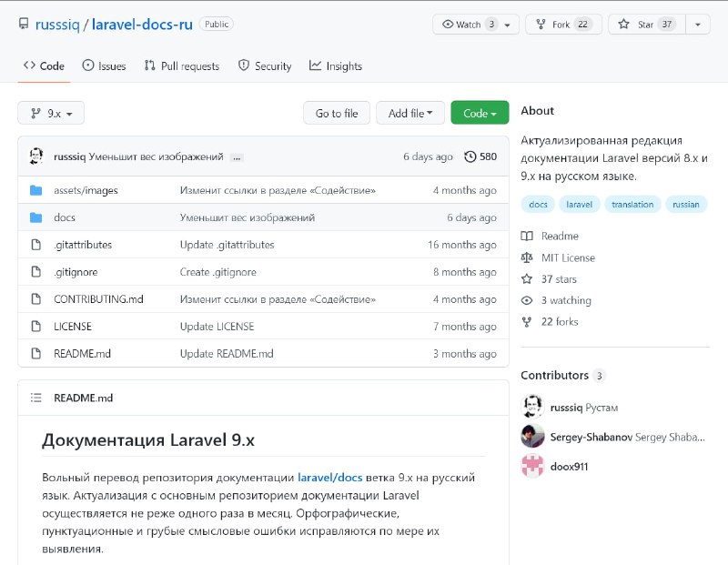
Task: Click the LICENSE file icon
Action: (x=35, y=327)
